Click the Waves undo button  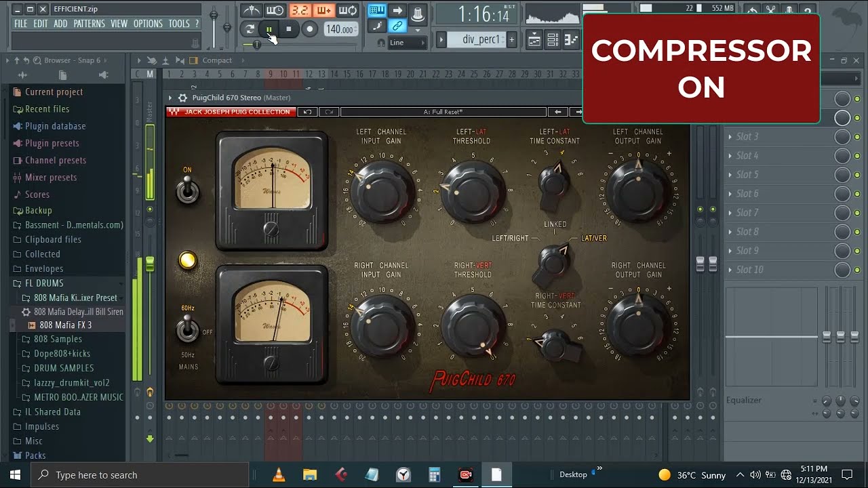point(307,112)
